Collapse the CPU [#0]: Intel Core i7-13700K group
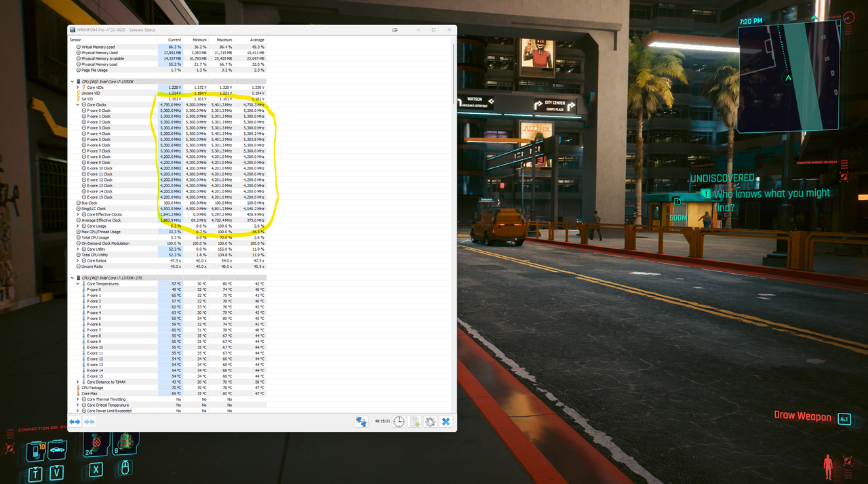868x484 pixels. coord(73,81)
